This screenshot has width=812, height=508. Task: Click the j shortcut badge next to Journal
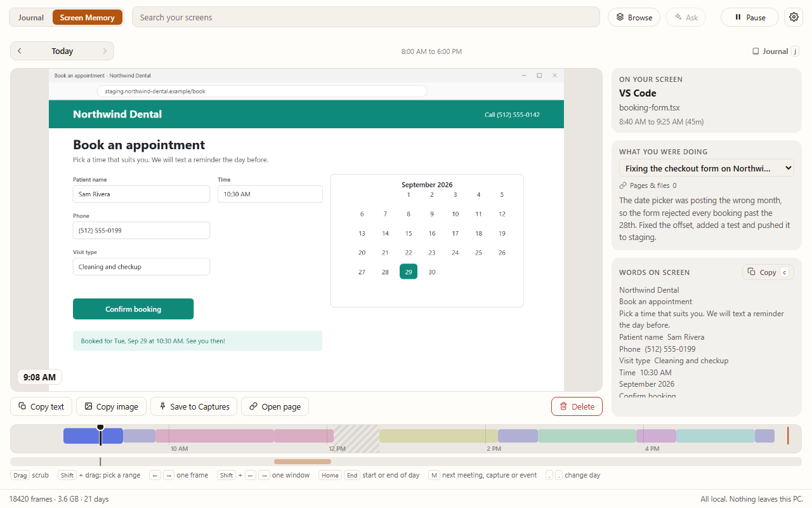795,51
